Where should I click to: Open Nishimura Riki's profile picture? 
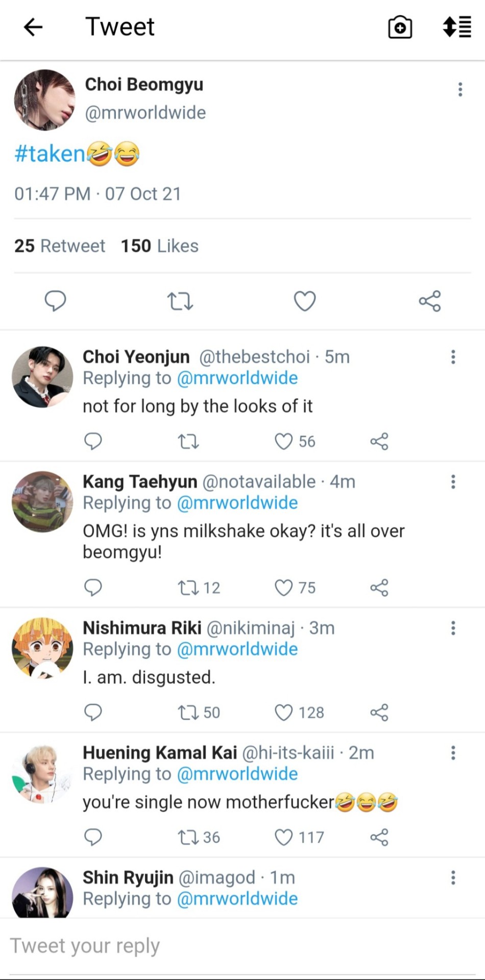42,648
